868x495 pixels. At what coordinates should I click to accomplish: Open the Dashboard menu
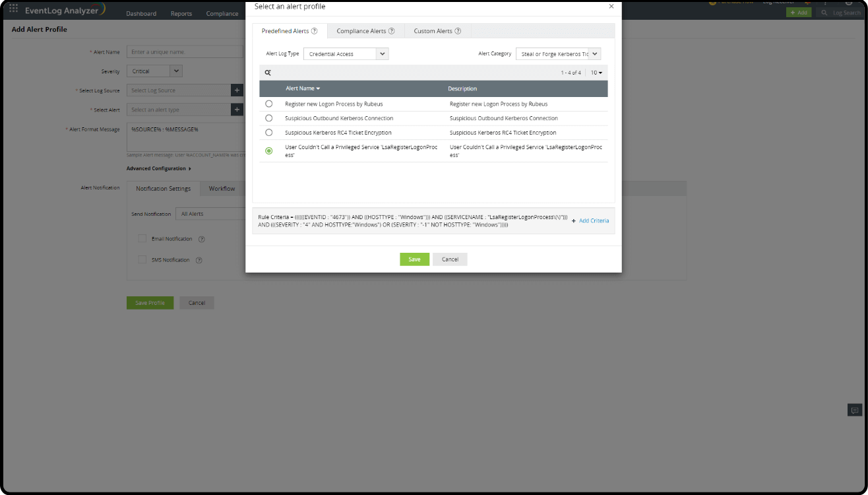[x=141, y=13]
